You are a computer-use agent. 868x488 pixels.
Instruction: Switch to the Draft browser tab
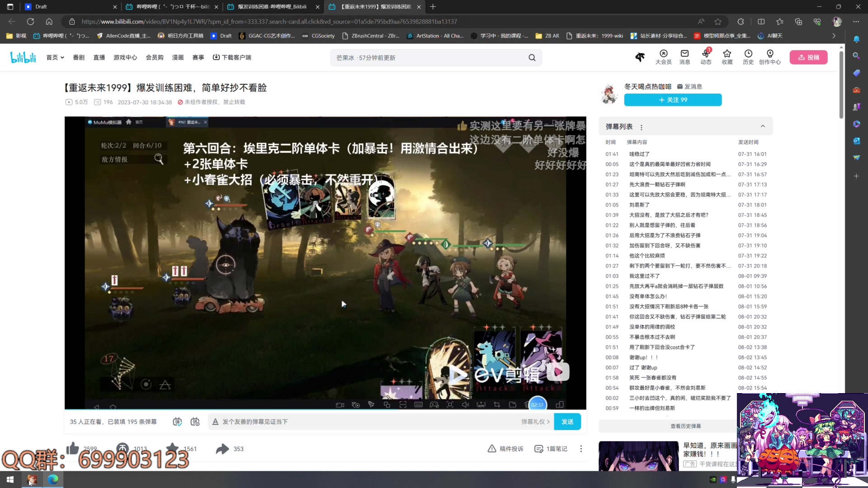coord(70,7)
